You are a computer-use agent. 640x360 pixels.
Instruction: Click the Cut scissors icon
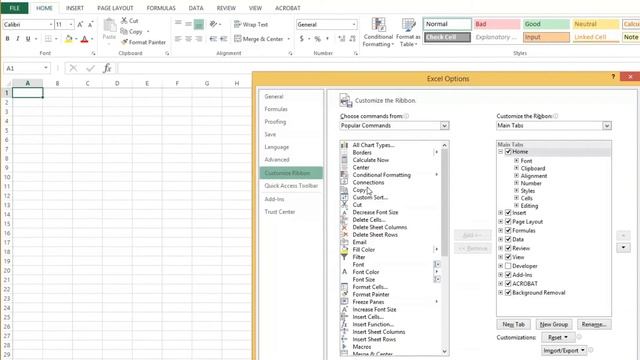pyautogui.click(x=124, y=20)
